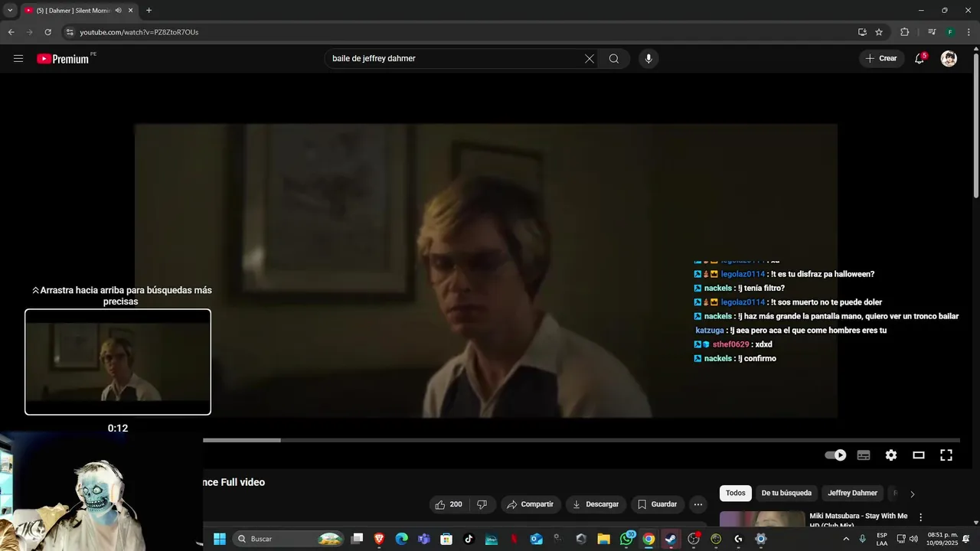980x551 pixels.
Task: Click the taskbar Buscar search box
Action: point(288,539)
